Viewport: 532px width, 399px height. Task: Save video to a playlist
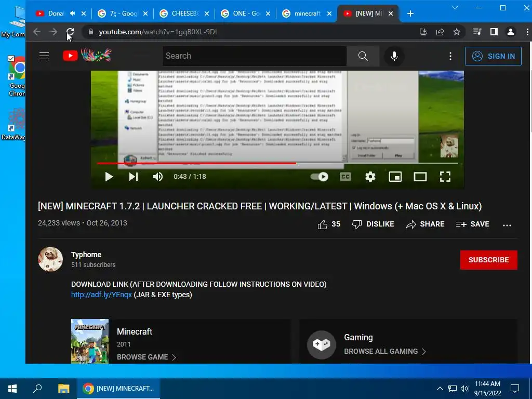tap(473, 224)
